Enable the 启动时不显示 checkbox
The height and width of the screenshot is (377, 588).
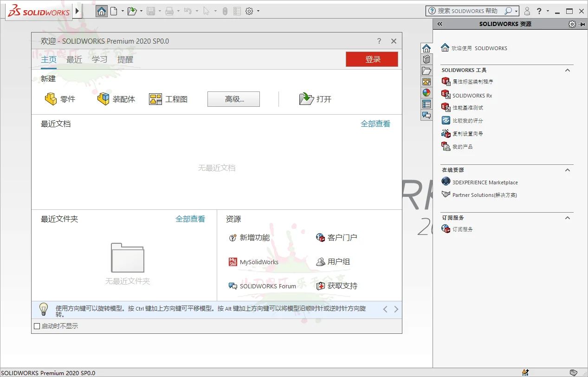pos(37,326)
